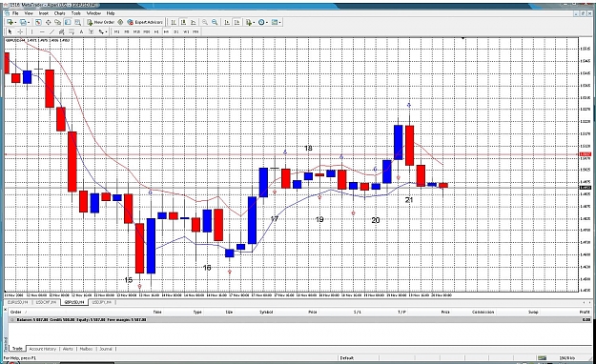This screenshot has height=364, width=596.
Task: Open the Indicators list icon
Action: coord(249,22)
